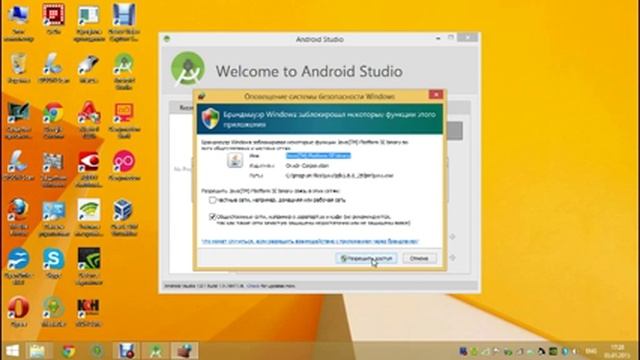640x360 pixels.
Task: Switch to the firewall alert taskbar button
Action: click(x=184, y=351)
